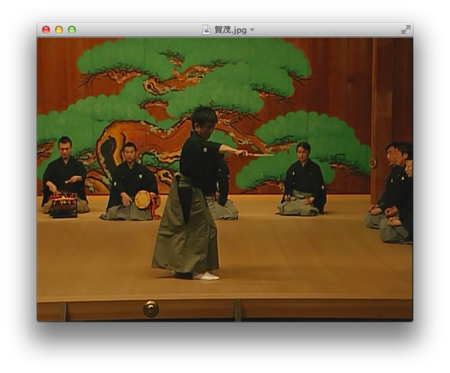This screenshot has height=373, width=450.
Task: Open the title dropdown arrow next to 賀茂.jpg
Action: pyautogui.click(x=252, y=30)
